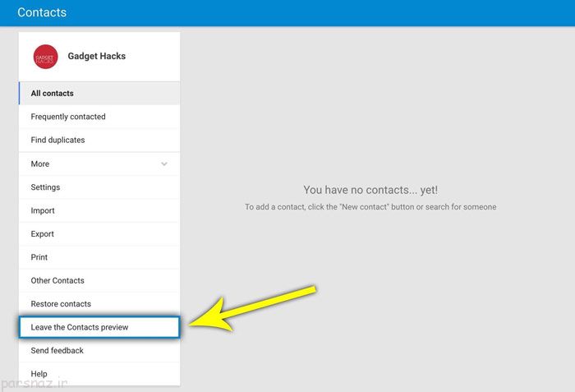The height and width of the screenshot is (392, 575).
Task: Choose Restore contacts
Action: coord(99,304)
